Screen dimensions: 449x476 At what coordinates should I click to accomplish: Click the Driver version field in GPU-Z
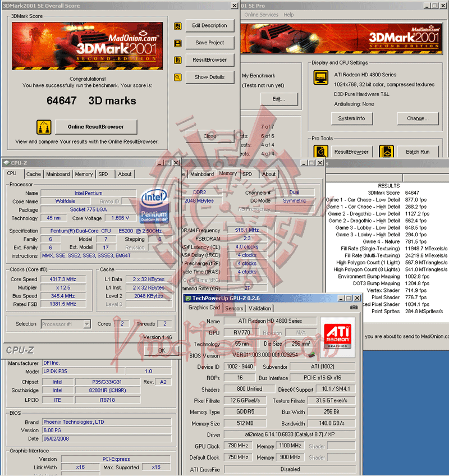[290, 434]
